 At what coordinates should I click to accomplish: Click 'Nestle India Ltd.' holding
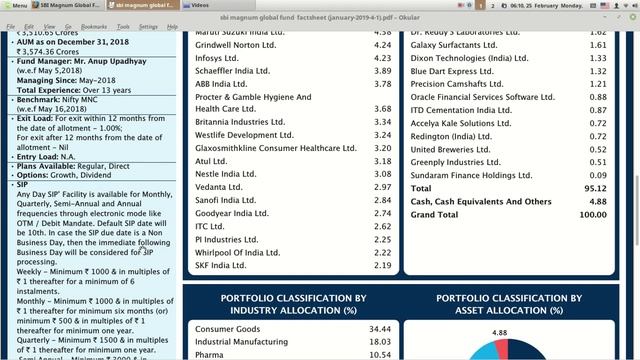tap(225, 174)
